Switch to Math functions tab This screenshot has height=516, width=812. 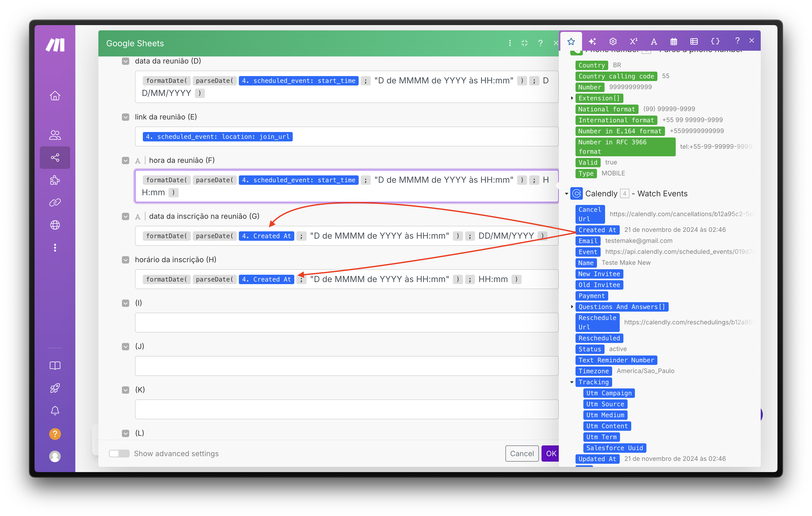coord(633,41)
